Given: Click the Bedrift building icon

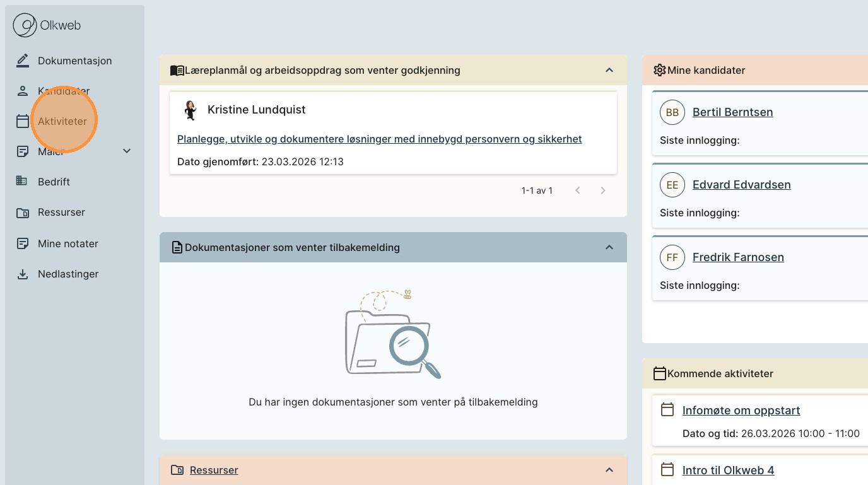Looking at the screenshot, I should pos(22,182).
